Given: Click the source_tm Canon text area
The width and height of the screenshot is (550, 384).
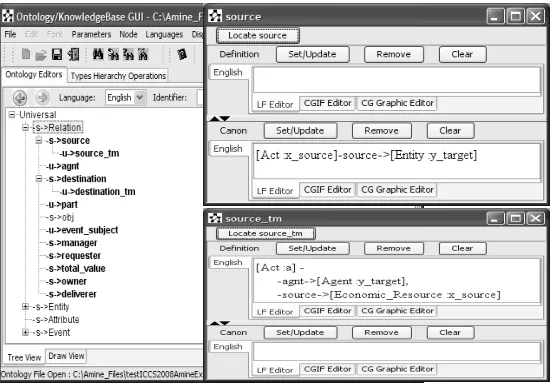Looking at the screenshot, I should (x=396, y=351).
